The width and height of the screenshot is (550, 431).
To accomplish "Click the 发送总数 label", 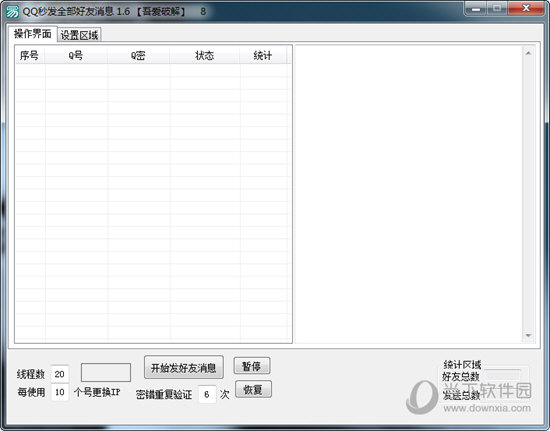I will (461, 395).
